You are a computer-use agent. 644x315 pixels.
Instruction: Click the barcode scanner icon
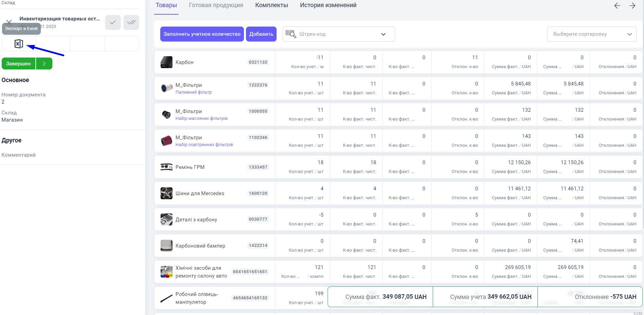click(291, 34)
